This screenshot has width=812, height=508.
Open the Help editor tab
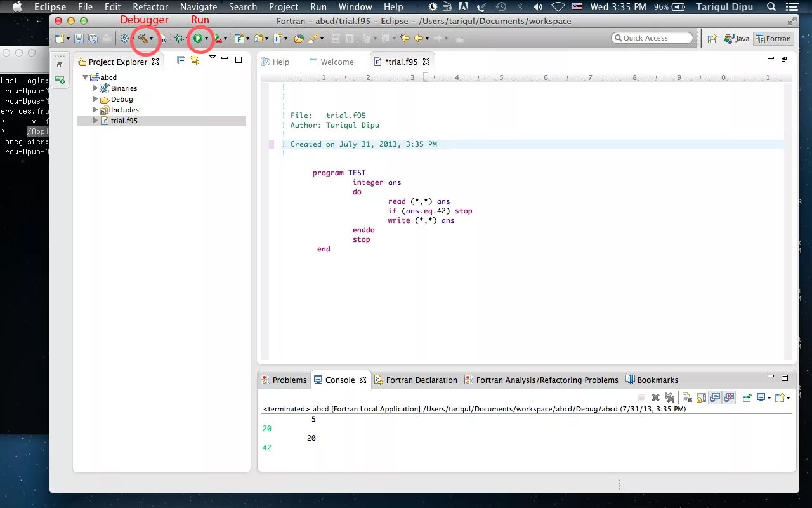point(275,62)
